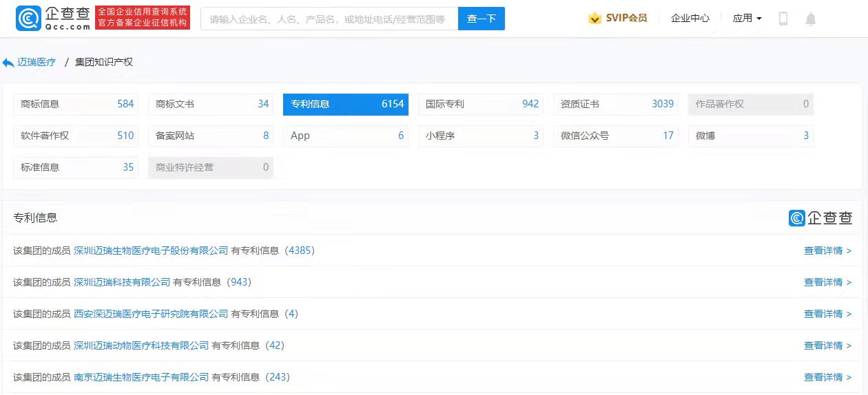Click the SVIP会员 label
Viewport: 868px width, 395px height.
tap(627, 19)
